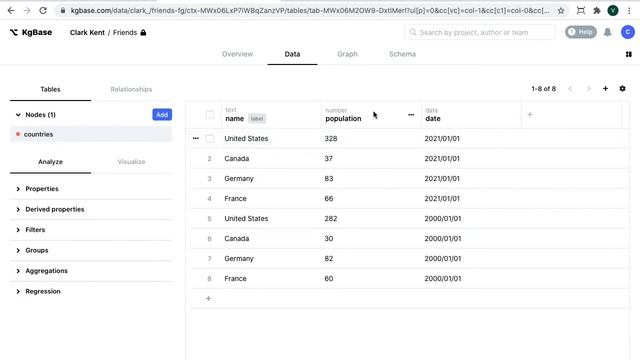This screenshot has width=640, height=360.
Task: Collapse the Nodes (1) section
Action: point(18,115)
